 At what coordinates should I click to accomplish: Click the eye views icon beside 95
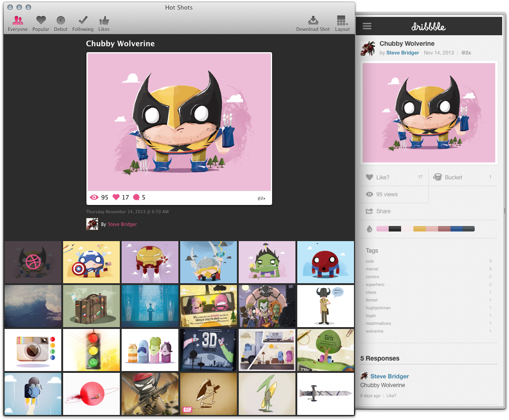point(94,197)
